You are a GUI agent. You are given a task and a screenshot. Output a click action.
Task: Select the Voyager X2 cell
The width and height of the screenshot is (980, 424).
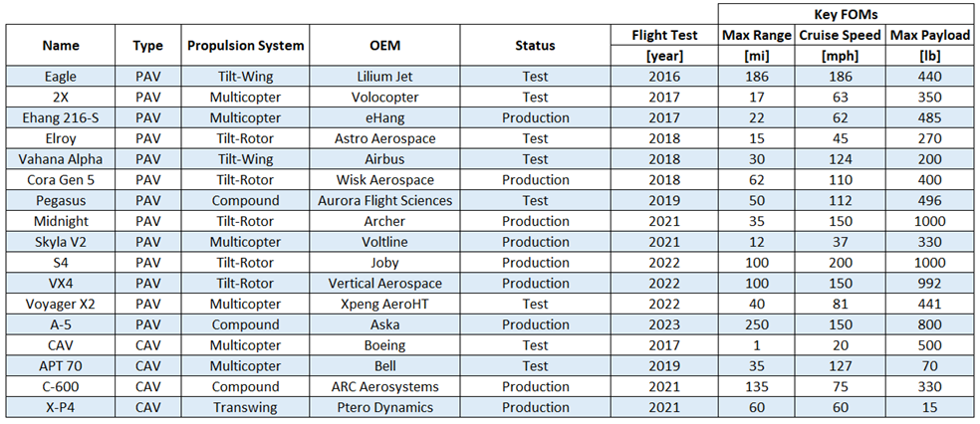coord(61,304)
